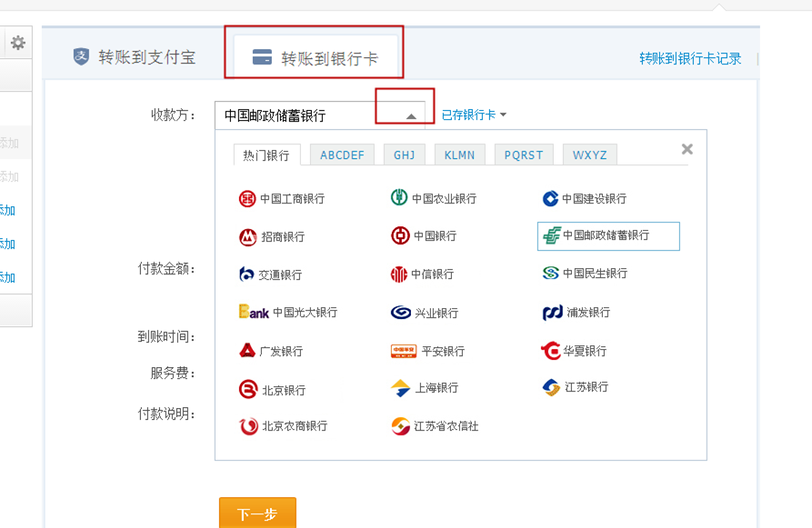Choose 江苏省农信社 bank name
Screen dimensions: 812x528
[x=446, y=426]
